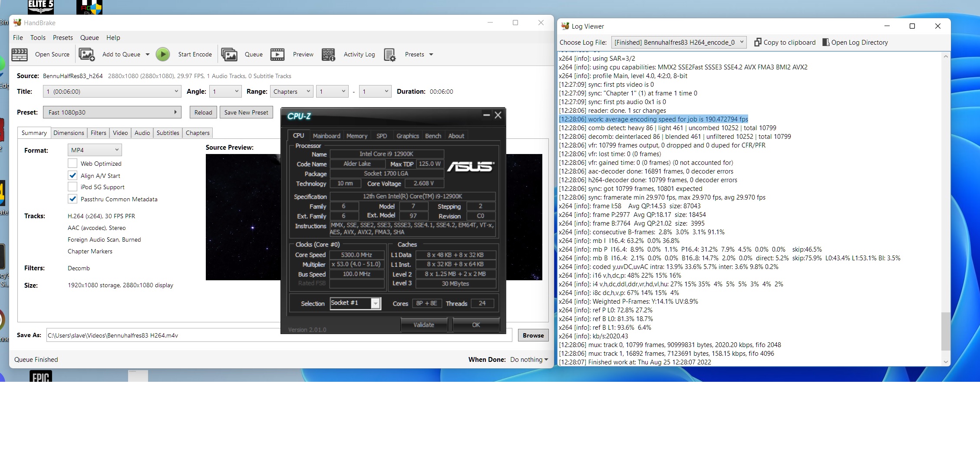Click the Validate button in CPU-Z
The image size is (980, 469).
click(423, 325)
